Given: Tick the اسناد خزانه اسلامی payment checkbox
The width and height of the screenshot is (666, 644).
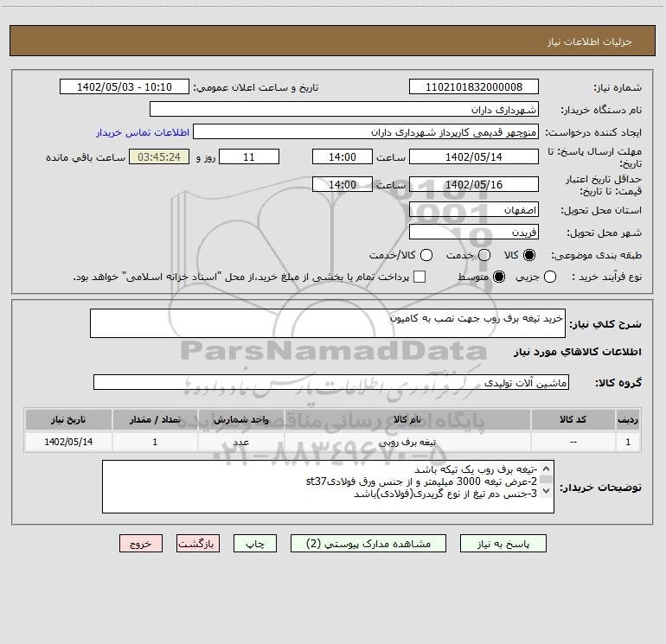Looking at the screenshot, I should [x=419, y=277].
